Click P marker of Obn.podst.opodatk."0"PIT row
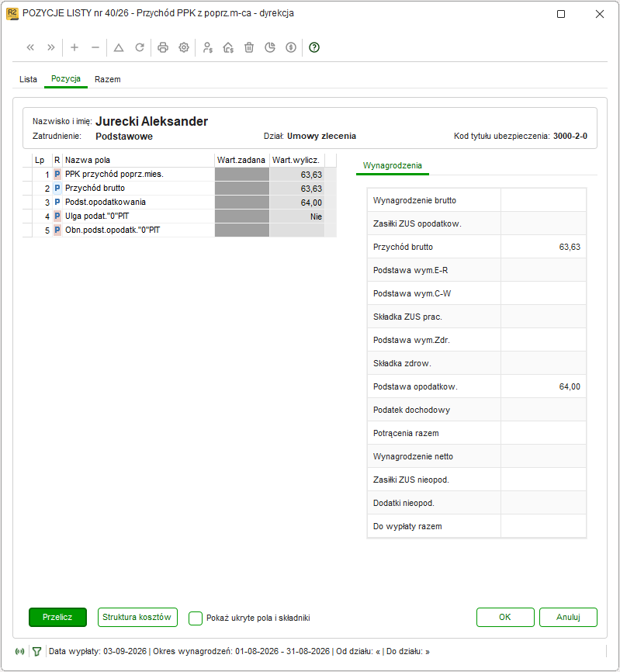 click(57, 230)
